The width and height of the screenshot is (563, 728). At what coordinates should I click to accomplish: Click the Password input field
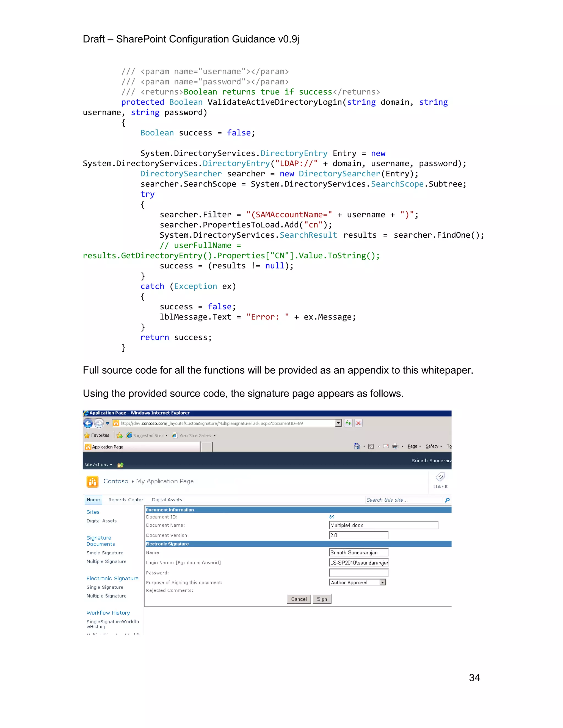click(x=358, y=573)
